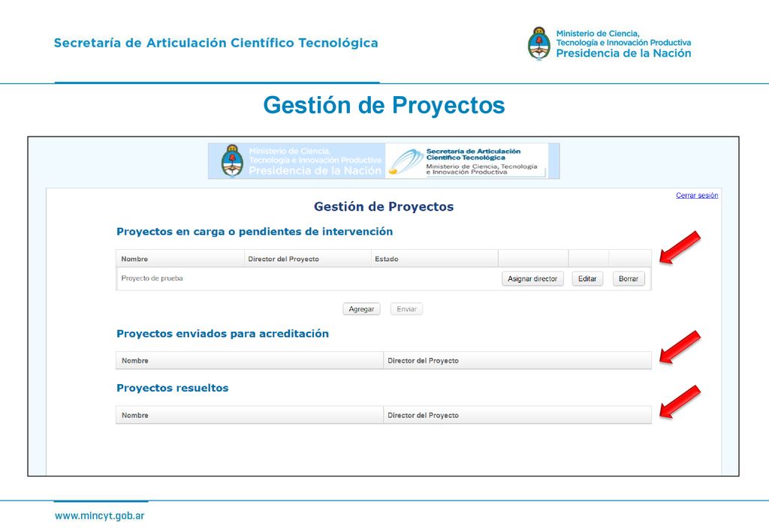The width and height of the screenshot is (769, 532).
Task: Click the Nombre header under Proyectos resueltos
Action: point(249,415)
